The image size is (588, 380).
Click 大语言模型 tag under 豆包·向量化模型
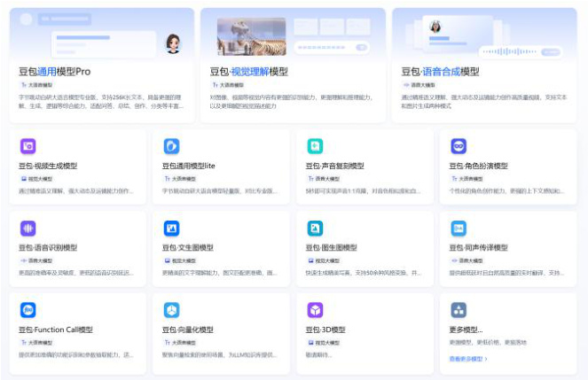180,342
